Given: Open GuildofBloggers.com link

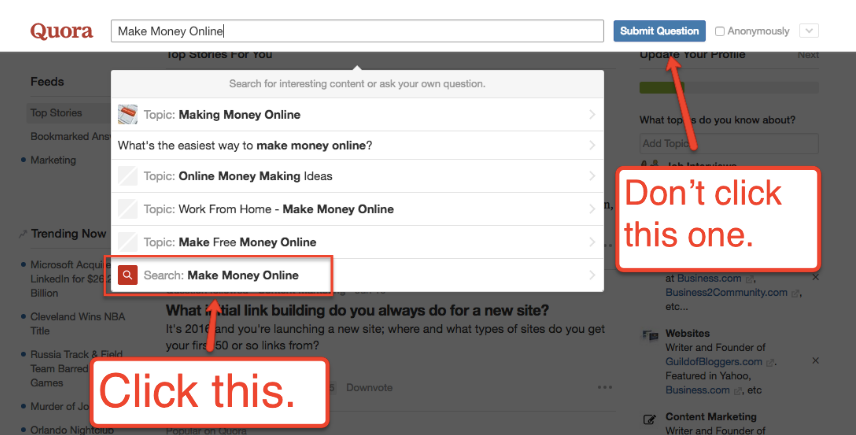Looking at the screenshot, I should [x=714, y=362].
